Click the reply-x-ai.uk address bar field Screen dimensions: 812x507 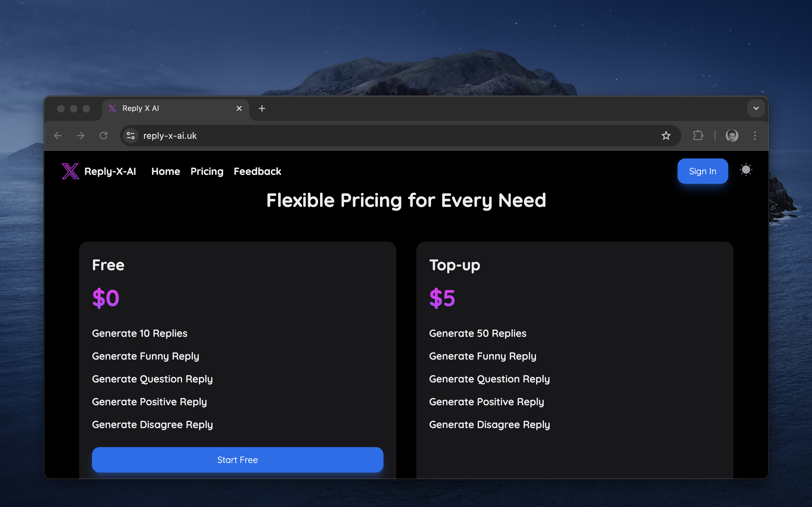pos(369,136)
